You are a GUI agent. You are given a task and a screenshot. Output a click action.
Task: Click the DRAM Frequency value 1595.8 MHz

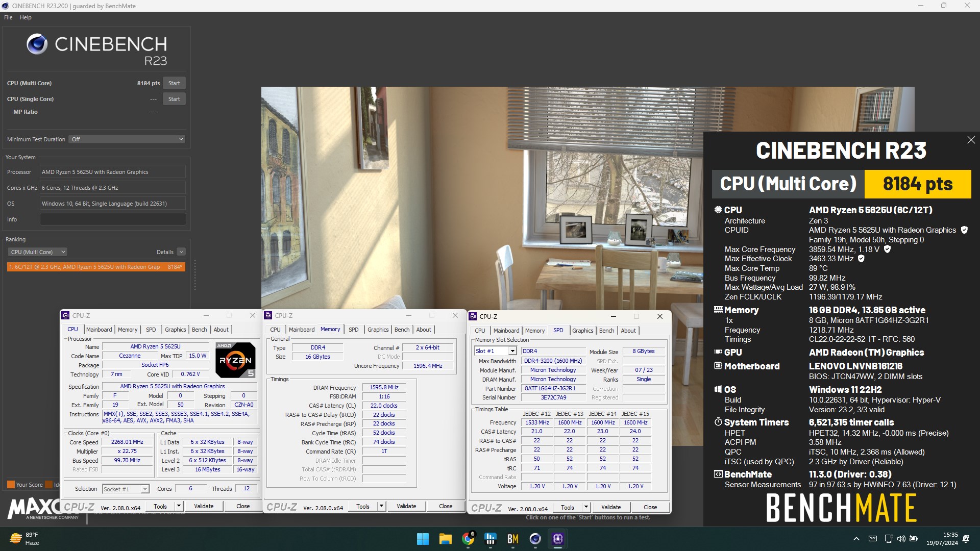point(384,387)
